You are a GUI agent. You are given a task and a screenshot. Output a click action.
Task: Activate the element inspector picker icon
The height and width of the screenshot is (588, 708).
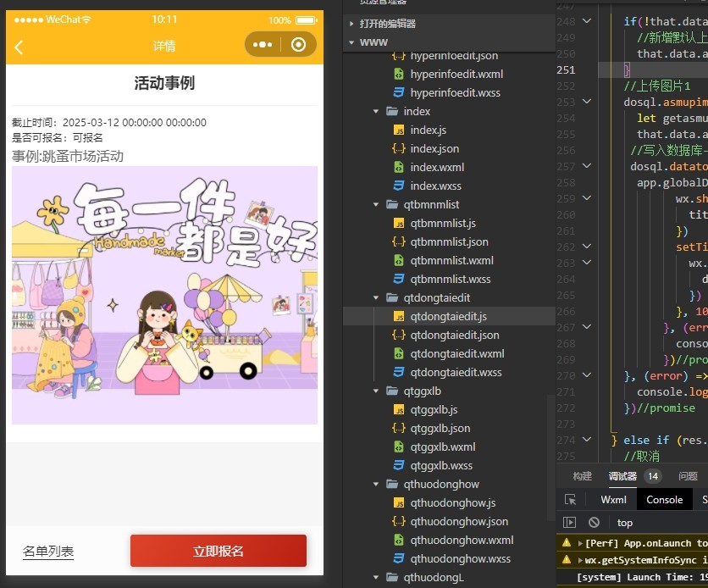pyautogui.click(x=570, y=500)
